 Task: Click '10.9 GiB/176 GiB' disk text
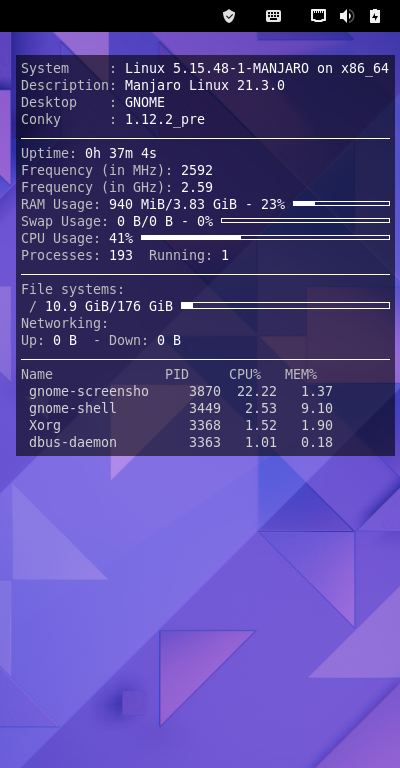109,307
